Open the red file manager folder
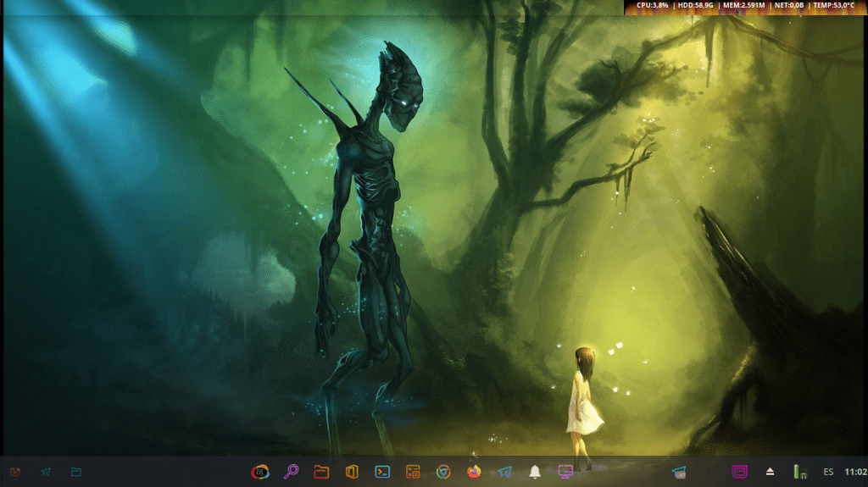 pyautogui.click(x=321, y=472)
